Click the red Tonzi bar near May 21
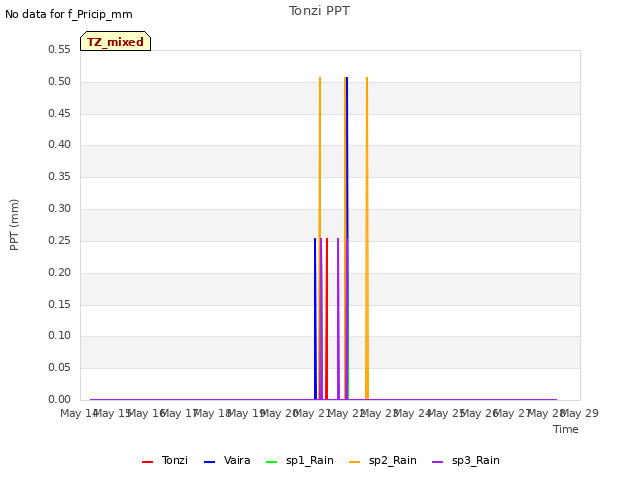640x480 pixels. coord(327,319)
